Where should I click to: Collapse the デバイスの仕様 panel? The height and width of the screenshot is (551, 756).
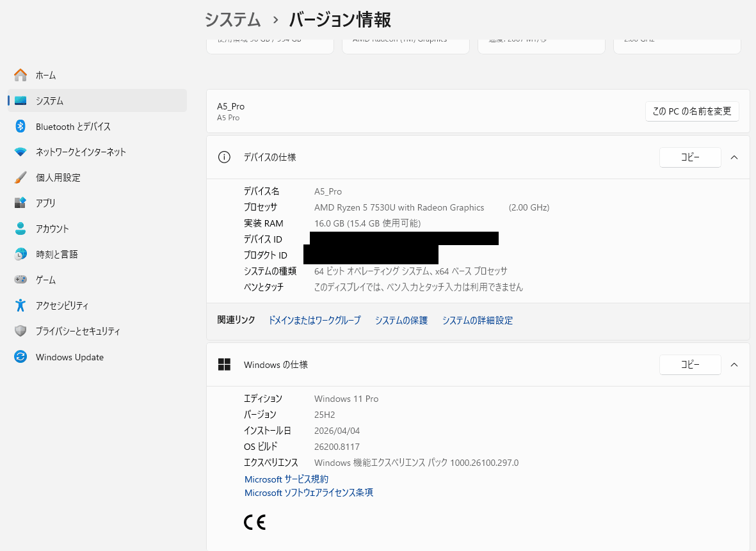coord(734,157)
